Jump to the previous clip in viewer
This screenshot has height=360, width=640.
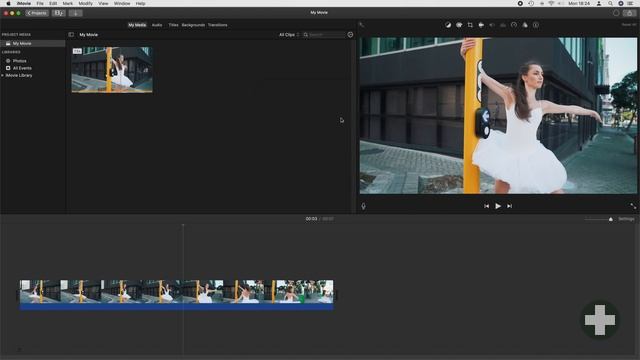point(487,206)
